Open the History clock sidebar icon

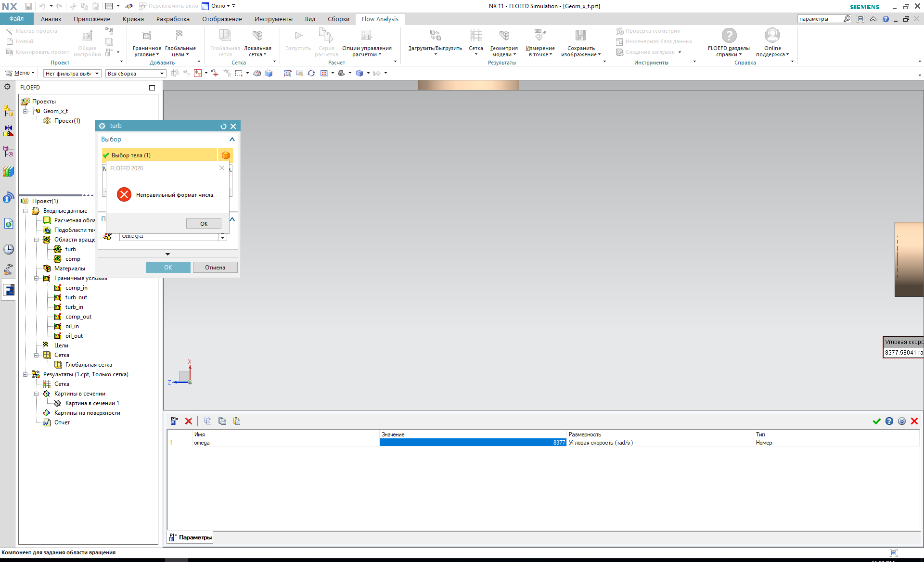click(8, 249)
